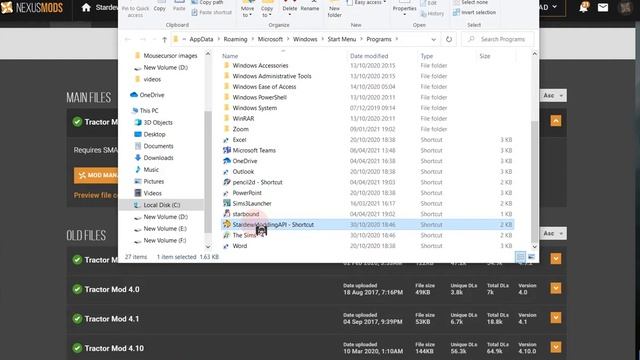Open the Nexus Mods user avatar menu
640x360 pixels.
click(625, 7)
